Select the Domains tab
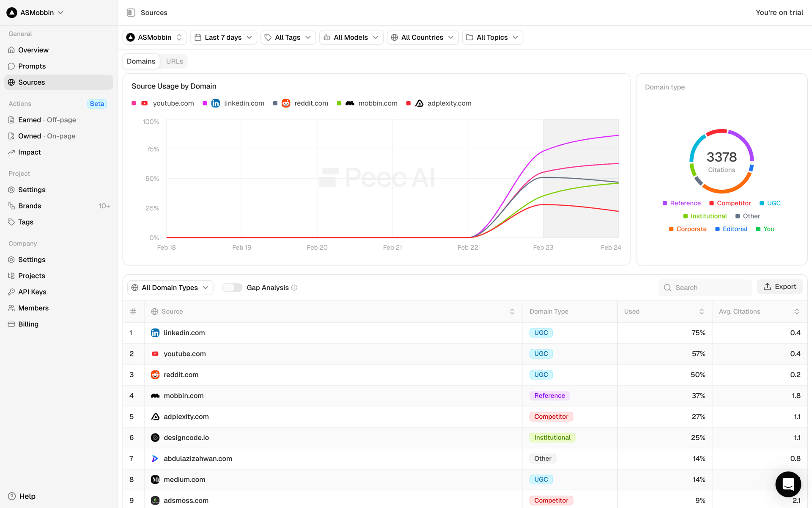Viewport: 812px width, 508px height. coord(141,61)
